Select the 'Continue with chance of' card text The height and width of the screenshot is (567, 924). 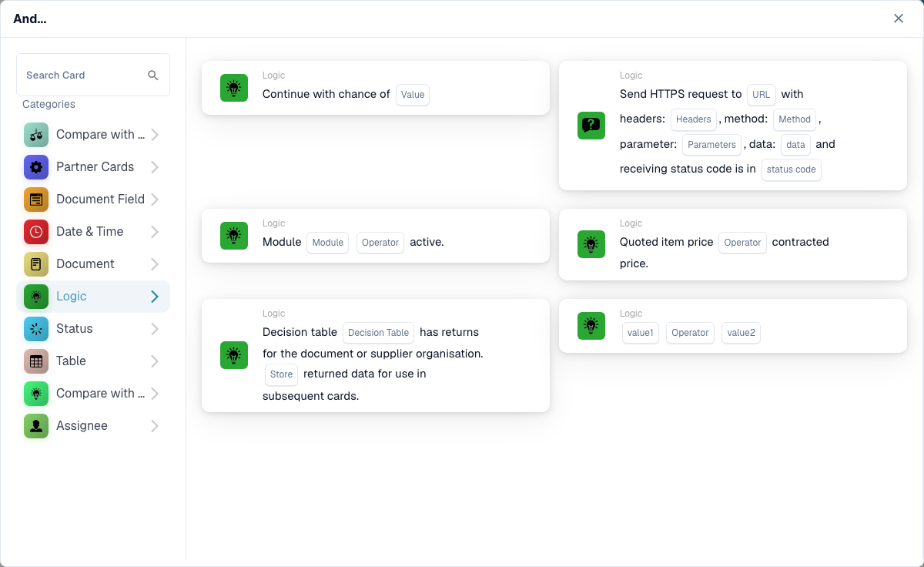tap(326, 94)
